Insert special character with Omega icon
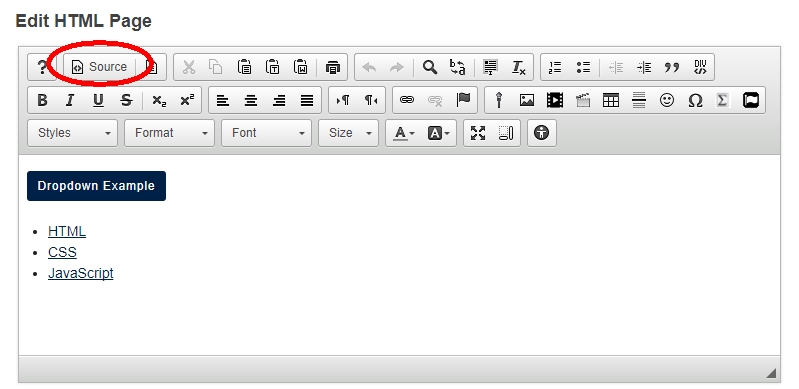 coord(695,100)
